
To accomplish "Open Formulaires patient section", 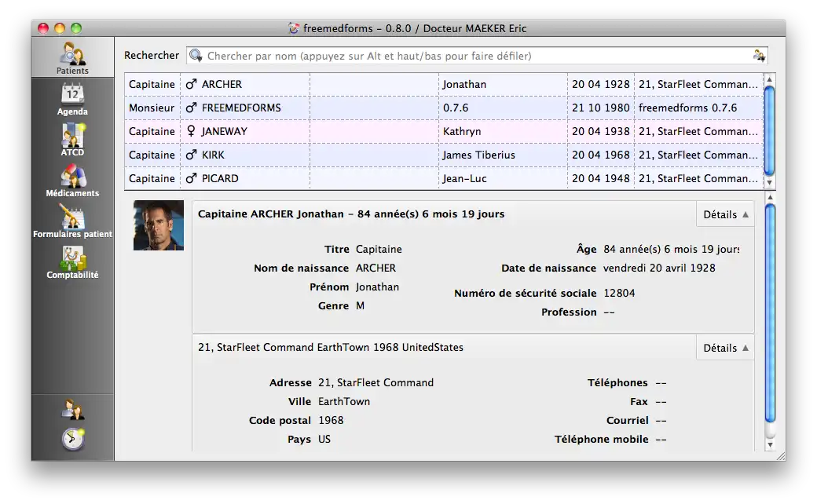I will (x=72, y=221).
